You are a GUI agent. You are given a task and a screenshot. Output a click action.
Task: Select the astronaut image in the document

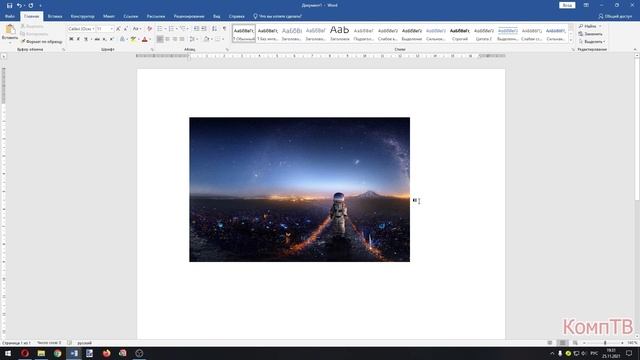(300, 189)
